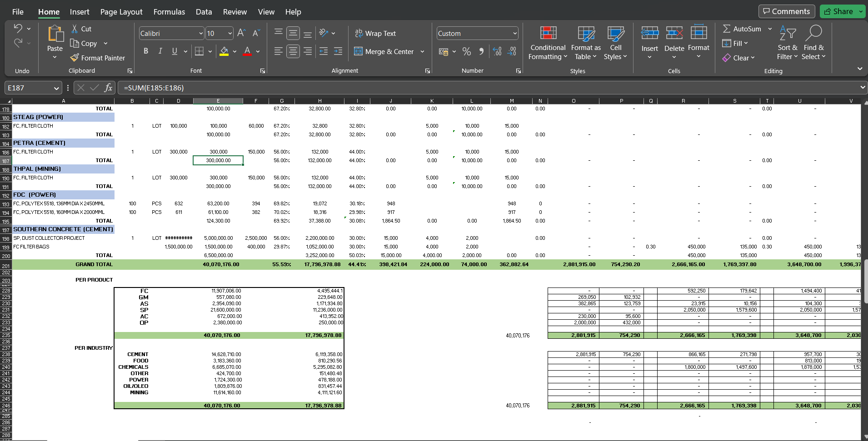
Task: Toggle Italic formatting
Action: pyautogui.click(x=160, y=51)
